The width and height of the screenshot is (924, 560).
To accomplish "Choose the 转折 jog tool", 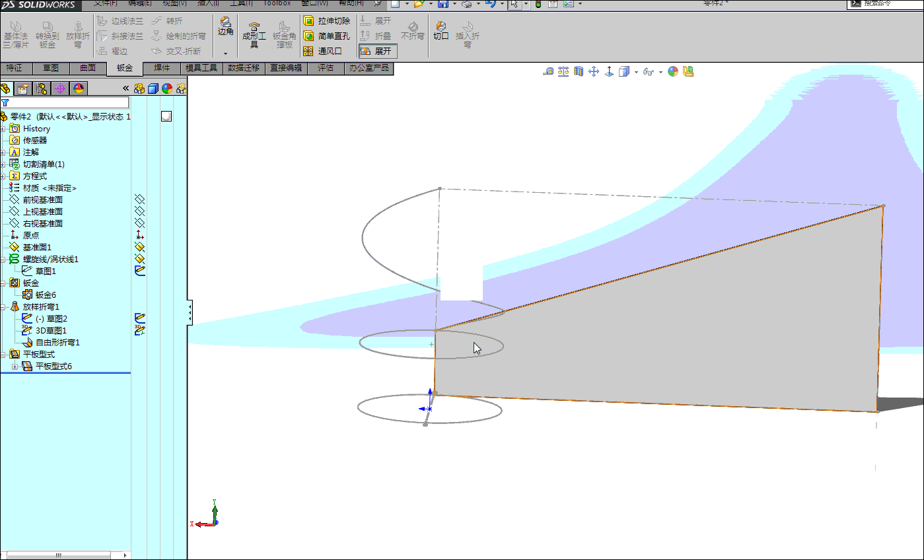I will 166,21.
